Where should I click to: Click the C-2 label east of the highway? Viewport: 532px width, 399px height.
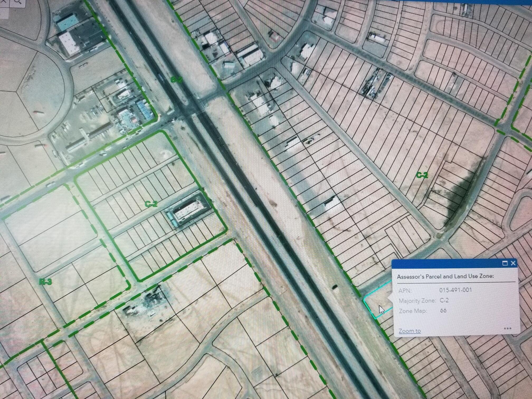tap(422, 175)
